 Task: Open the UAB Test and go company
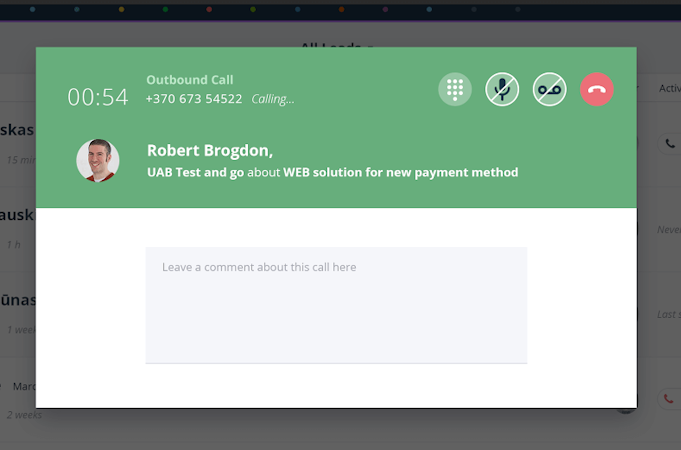(195, 172)
